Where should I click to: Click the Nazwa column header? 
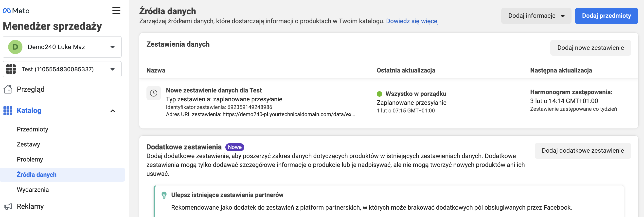pos(156,70)
